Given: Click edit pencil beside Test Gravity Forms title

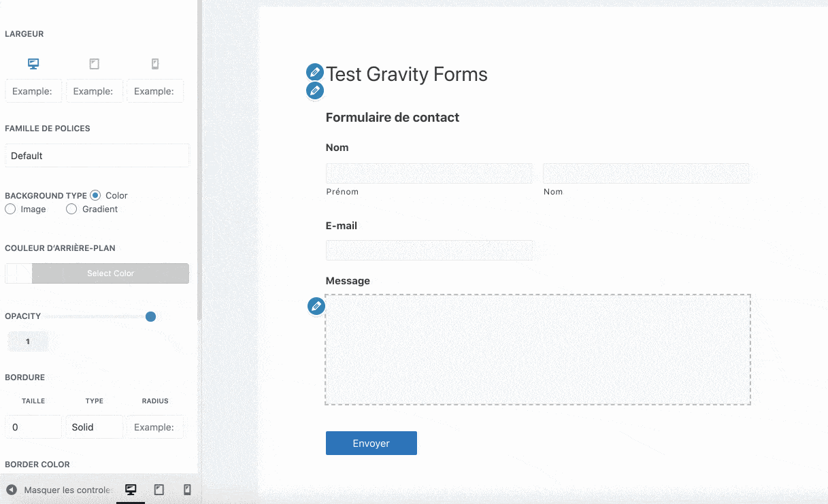Looking at the screenshot, I should point(314,72).
